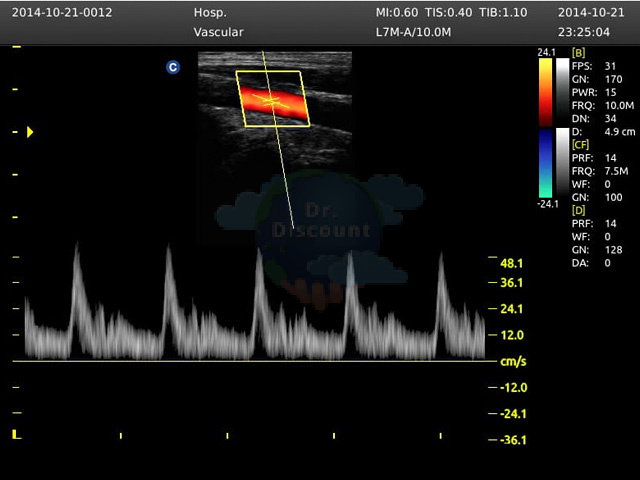Click the blue C indicator icon

pos(173,67)
